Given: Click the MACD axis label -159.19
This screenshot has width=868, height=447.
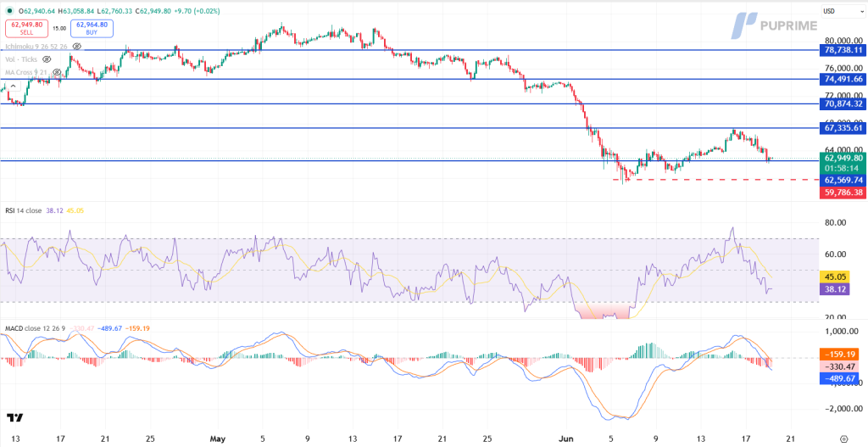Looking at the screenshot, I should tap(840, 354).
